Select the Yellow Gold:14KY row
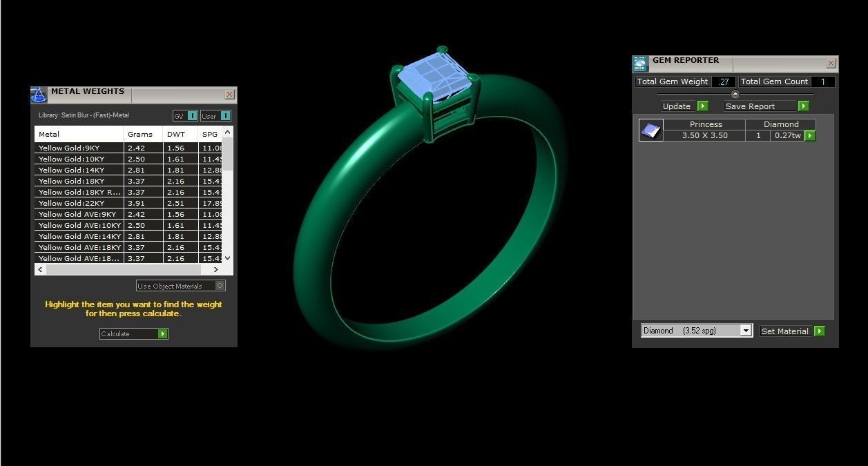 point(128,170)
